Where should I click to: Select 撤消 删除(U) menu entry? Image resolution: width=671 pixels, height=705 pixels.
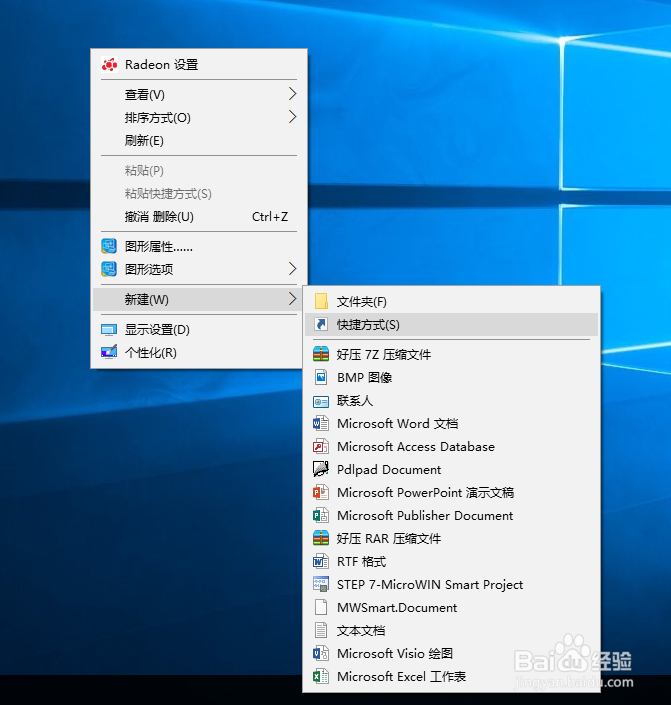point(198,216)
